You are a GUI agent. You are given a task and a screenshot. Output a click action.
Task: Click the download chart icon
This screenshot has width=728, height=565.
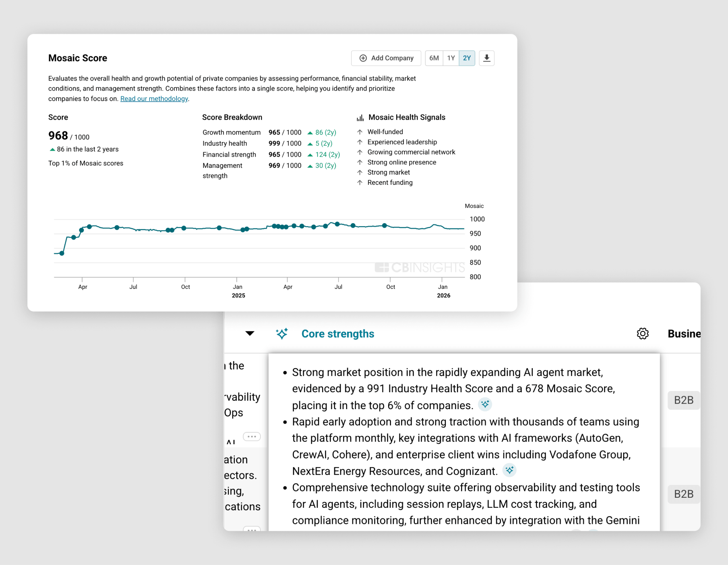[x=486, y=58]
